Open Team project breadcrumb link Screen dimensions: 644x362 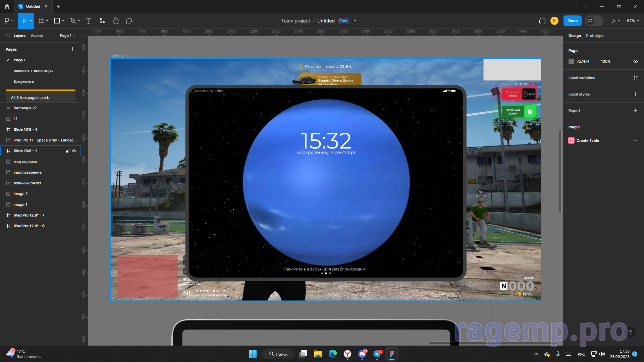tap(296, 21)
